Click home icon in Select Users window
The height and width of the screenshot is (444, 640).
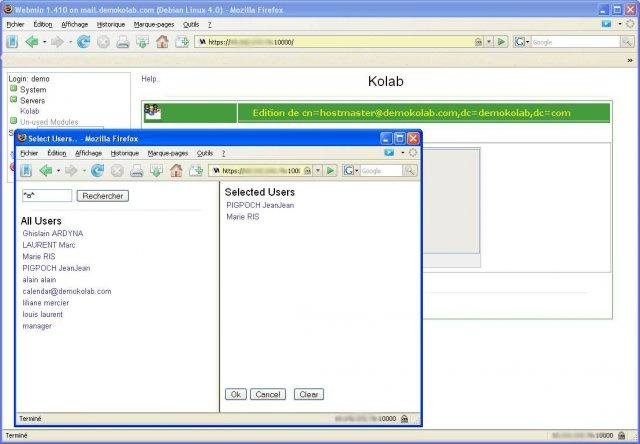pos(176,171)
